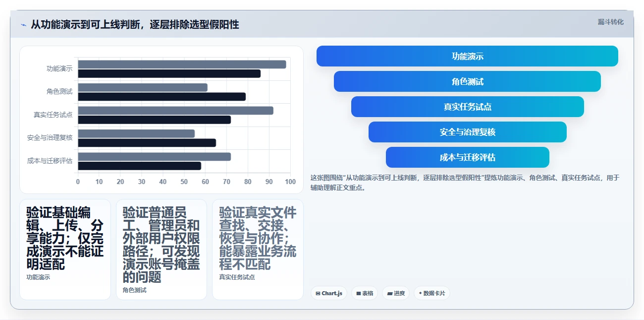Click the 角色测试 chart axis label
This screenshot has width=644, height=320.
(59, 92)
